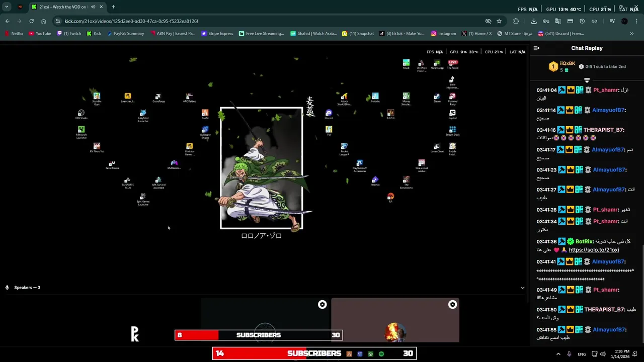Click the Rocket League desktop icon
This screenshot has height=362, width=644.
click(344, 149)
